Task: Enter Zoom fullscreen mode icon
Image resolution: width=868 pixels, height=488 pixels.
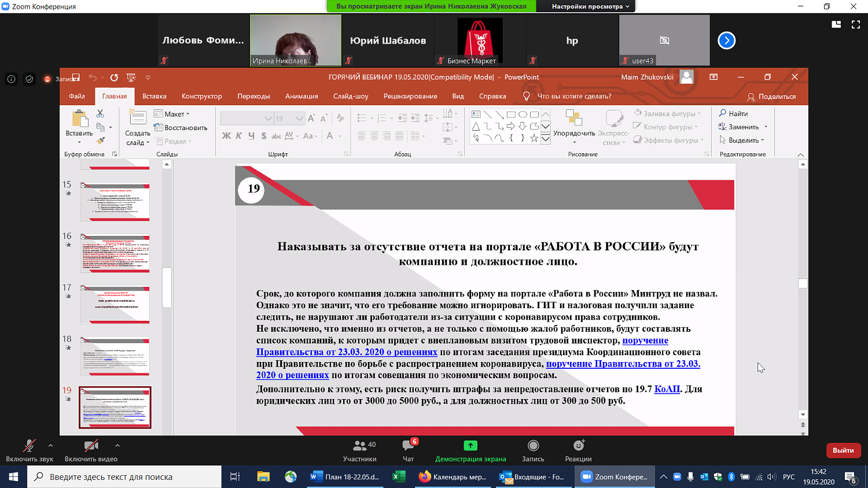Action: pyautogui.click(x=856, y=24)
